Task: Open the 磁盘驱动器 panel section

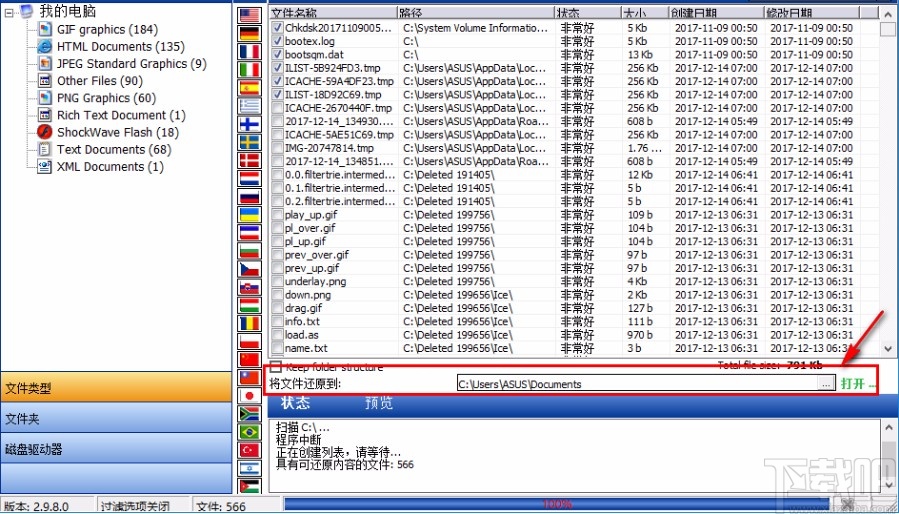Action: [x=116, y=449]
